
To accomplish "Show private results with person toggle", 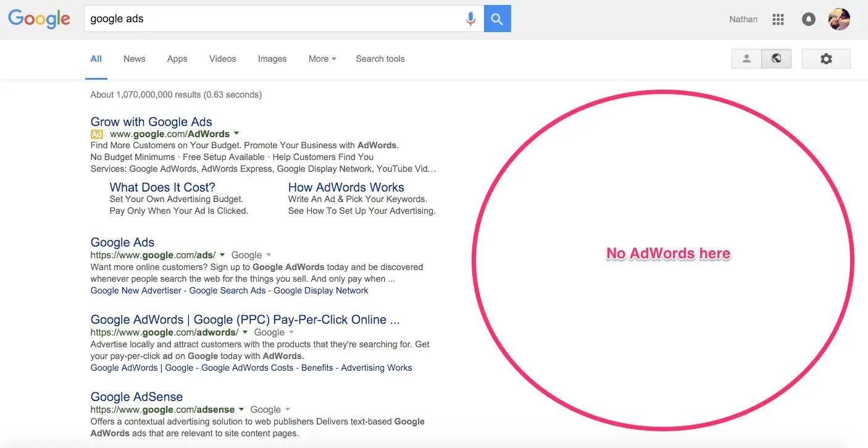I will click(746, 59).
